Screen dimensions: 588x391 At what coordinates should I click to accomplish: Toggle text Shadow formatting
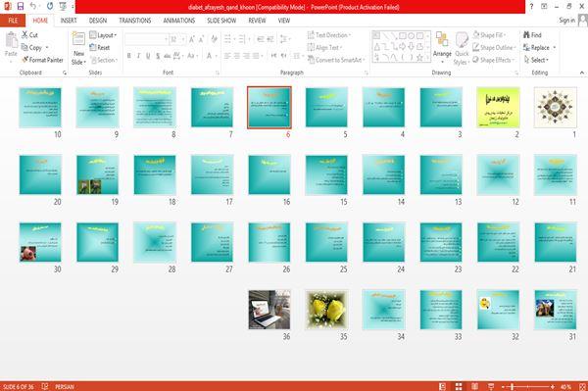(158, 56)
